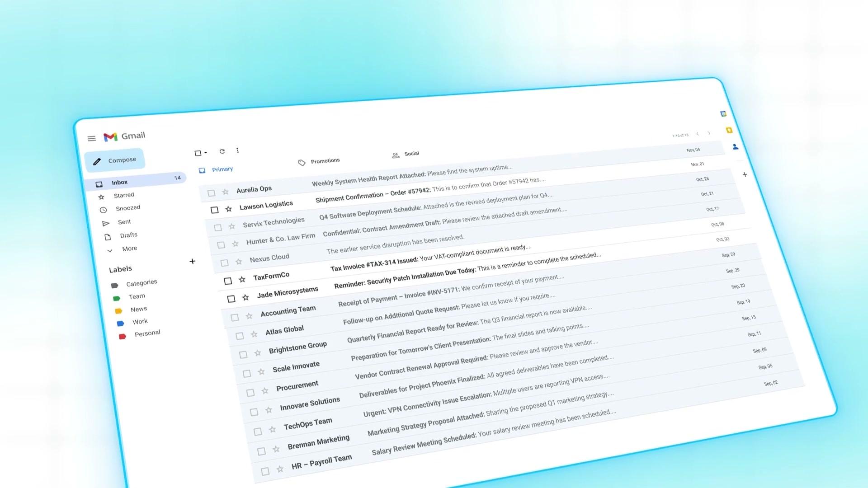Star the Nexus Cloud email

pyautogui.click(x=239, y=262)
